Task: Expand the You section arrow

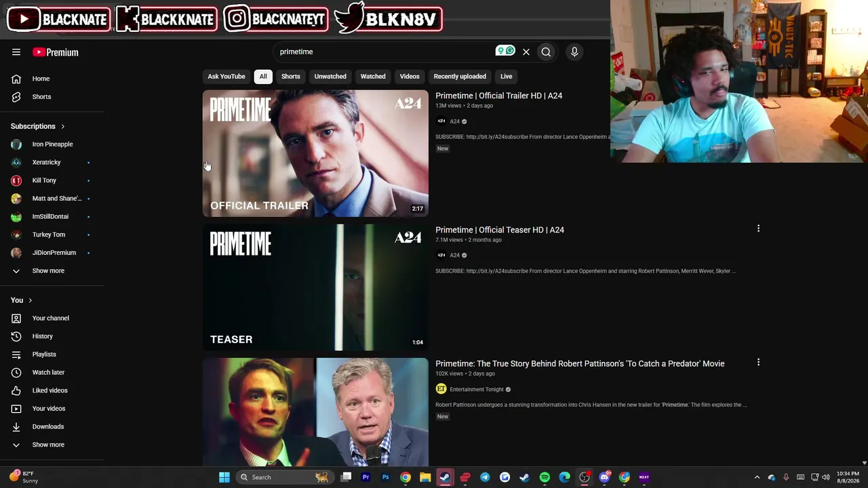Action: (30, 300)
